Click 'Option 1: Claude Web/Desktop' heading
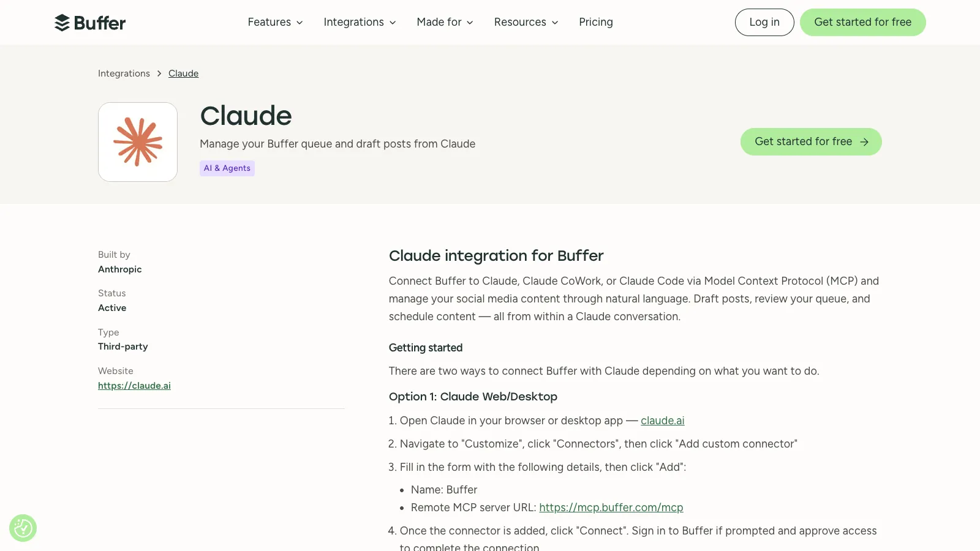Image resolution: width=980 pixels, height=551 pixels. (473, 397)
